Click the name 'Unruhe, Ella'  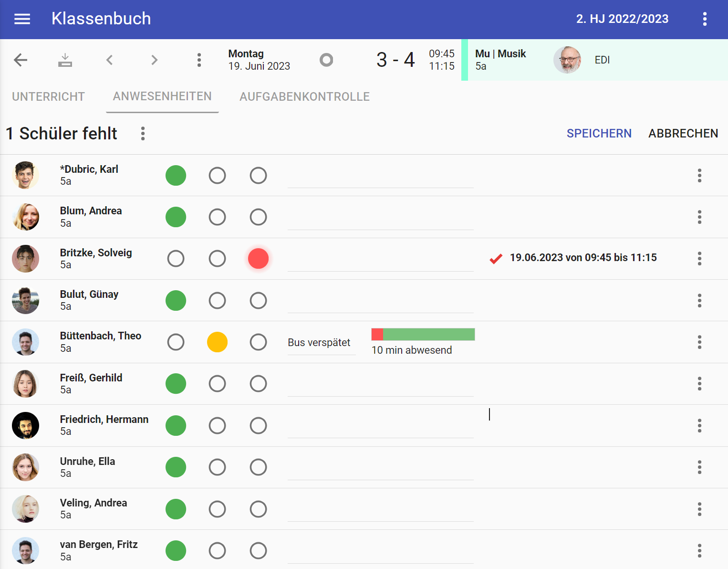click(87, 462)
